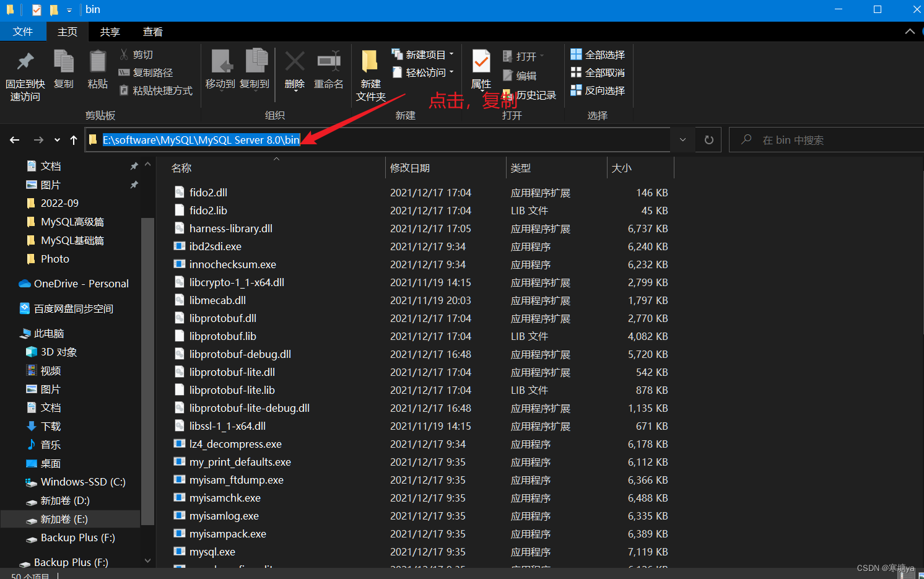Open recent locations dropdown arrow
924x579 pixels.
57,140
